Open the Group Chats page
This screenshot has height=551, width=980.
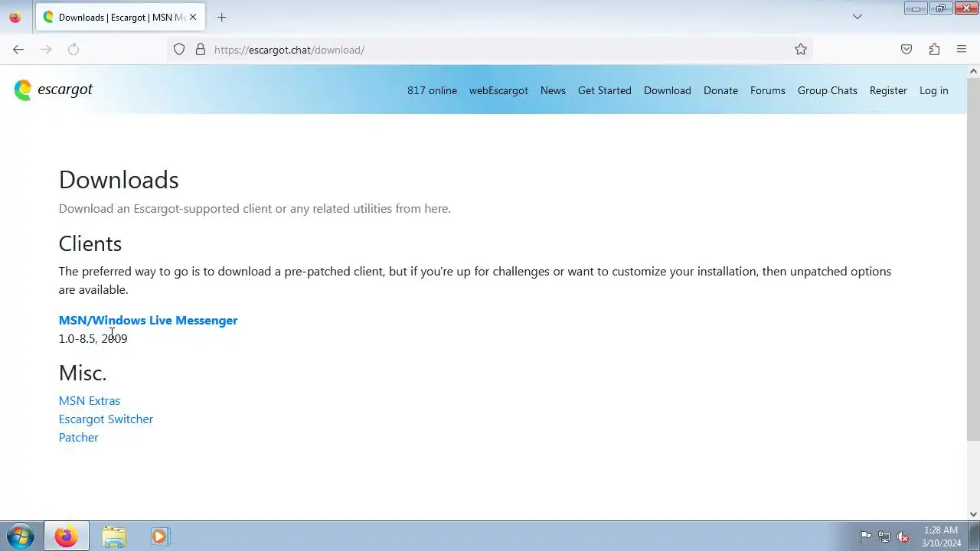[828, 90]
